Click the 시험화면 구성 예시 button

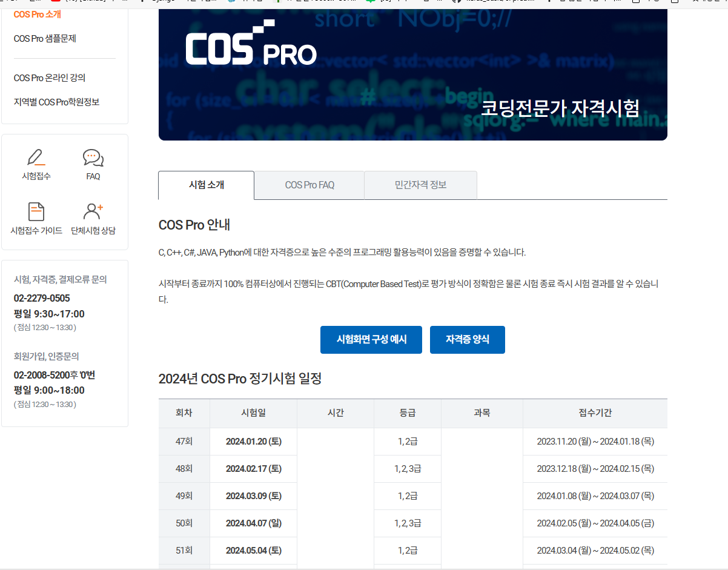[371, 339]
